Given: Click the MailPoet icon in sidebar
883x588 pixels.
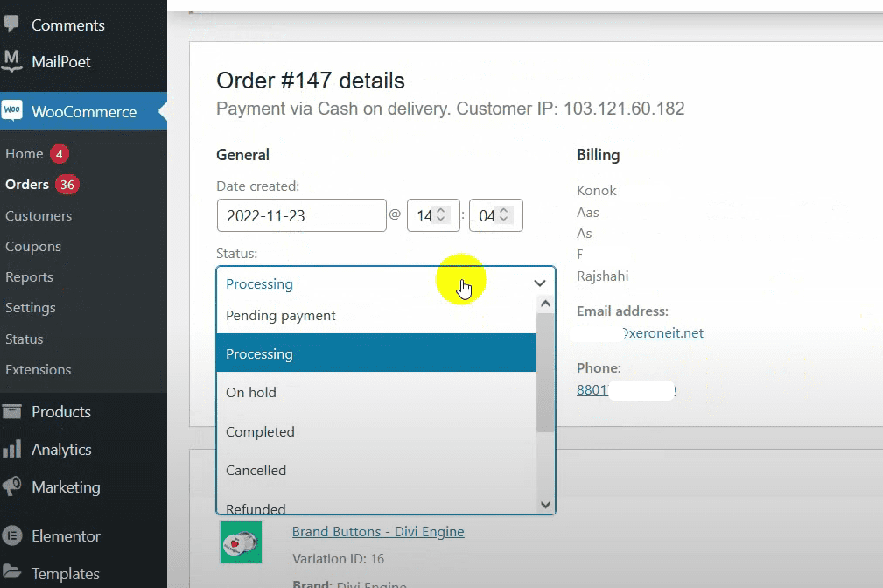Looking at the screenshot, I should pos(11,61).
